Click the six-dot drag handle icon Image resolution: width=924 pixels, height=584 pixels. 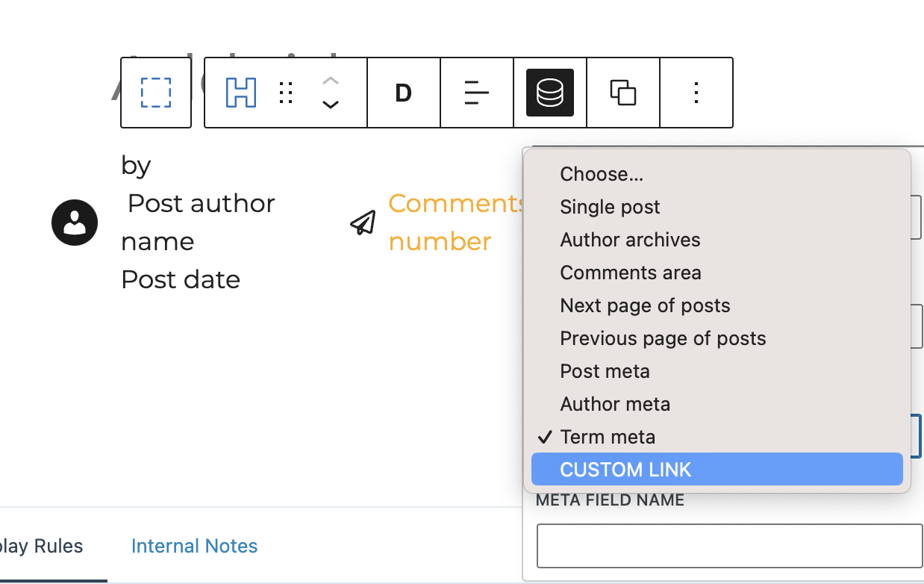[285, 93]
